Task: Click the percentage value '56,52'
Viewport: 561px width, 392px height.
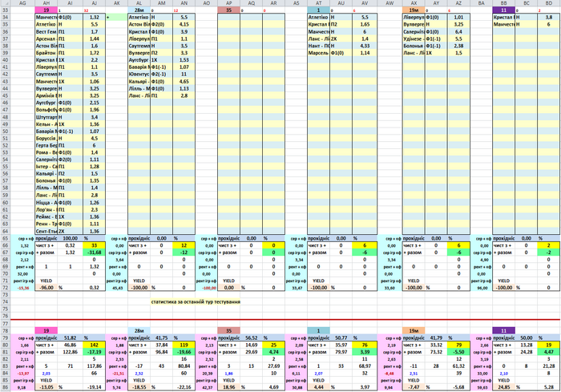Action: tap(251, 337)
